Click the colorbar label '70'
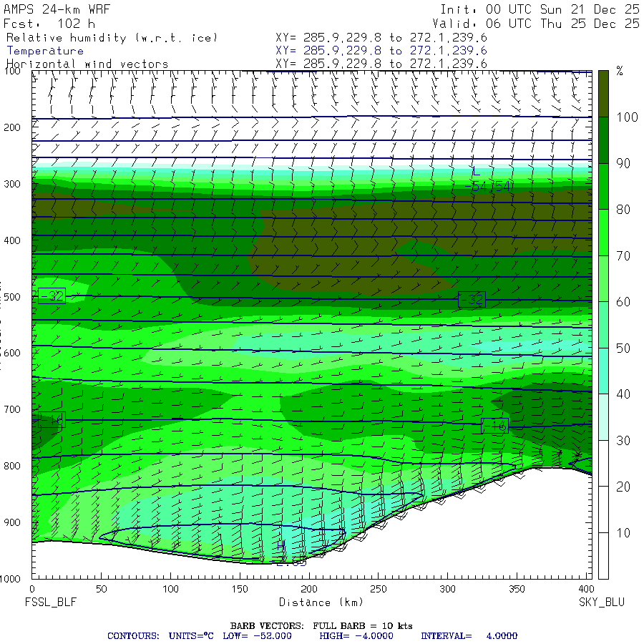 click(623, 256)
